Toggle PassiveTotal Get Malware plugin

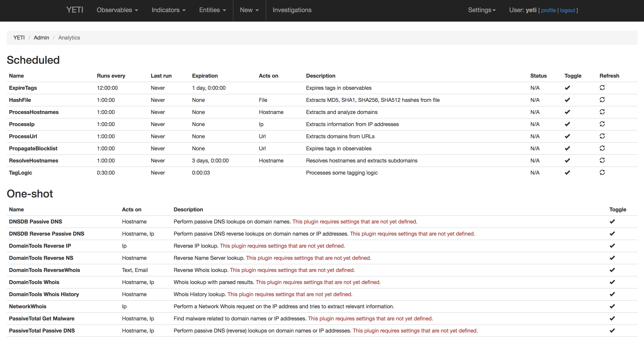pyautogui.click(x=612, y=319)
